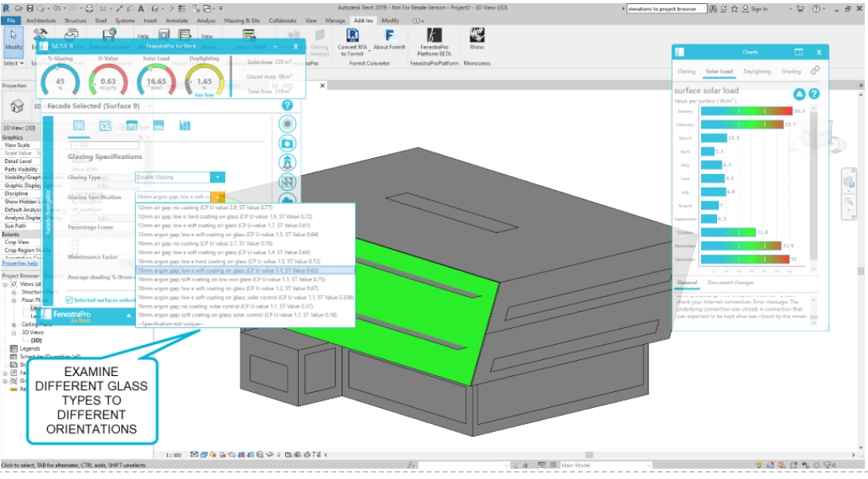Click the Facade Navigator vertical bar
The image size is (868, 479).
(x=48, y=210)
